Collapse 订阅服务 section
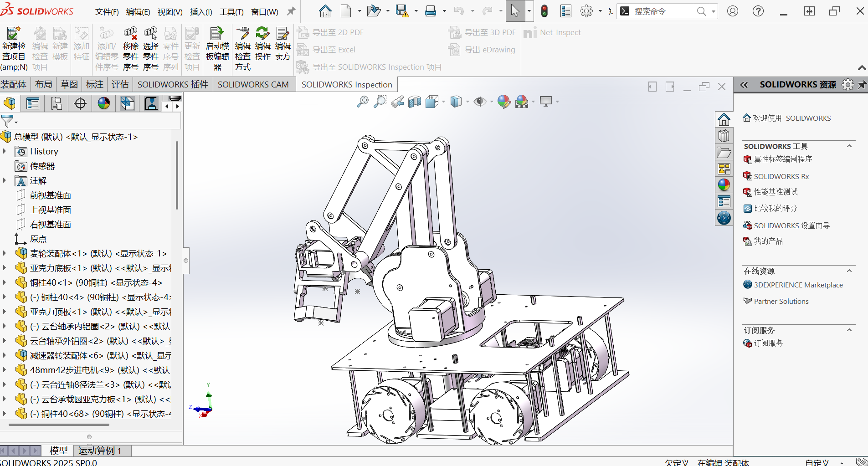The width and height of the screenshot is (868, 466). tap(849, 330)
